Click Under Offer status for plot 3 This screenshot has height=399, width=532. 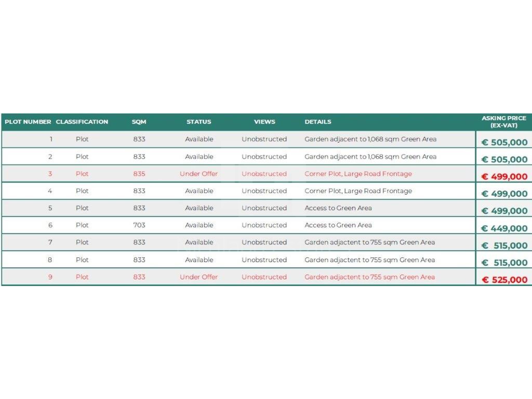coord(199,174)
